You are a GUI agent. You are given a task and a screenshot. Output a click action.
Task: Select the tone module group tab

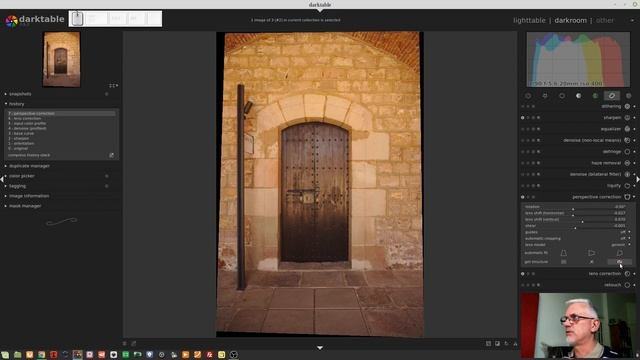pyautogui.click(x=578, y=96)
